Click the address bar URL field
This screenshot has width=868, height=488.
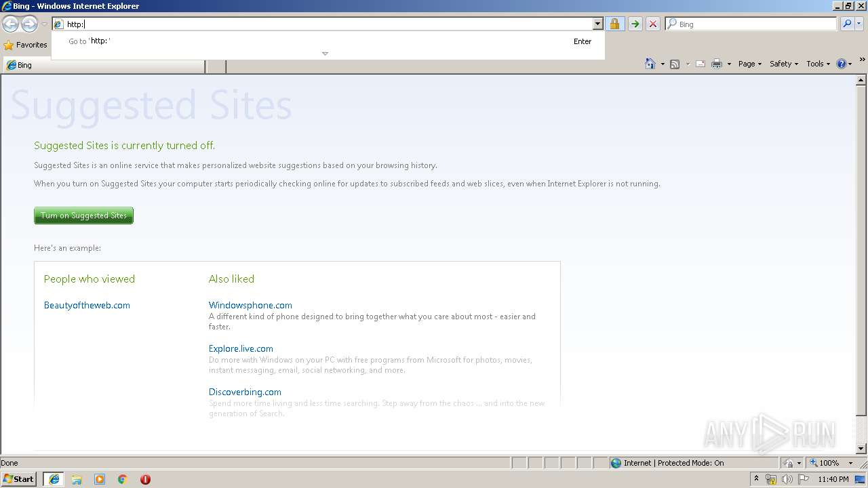[x=328, y=24]
